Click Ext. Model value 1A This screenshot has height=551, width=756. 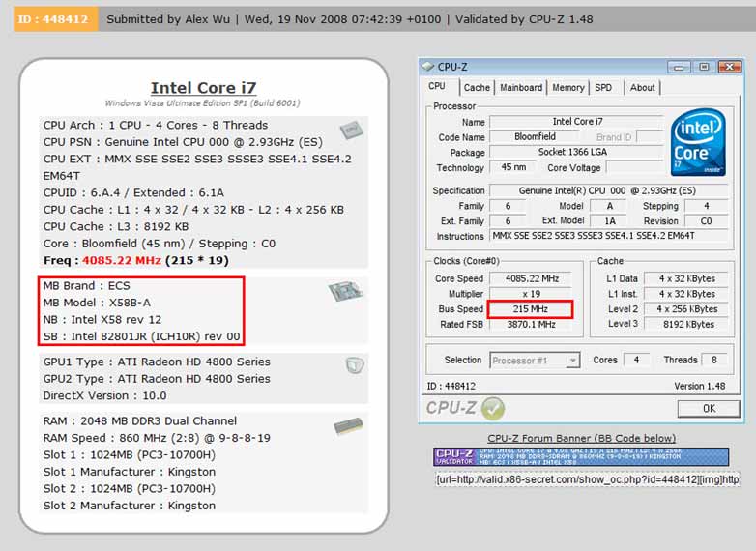609,220
